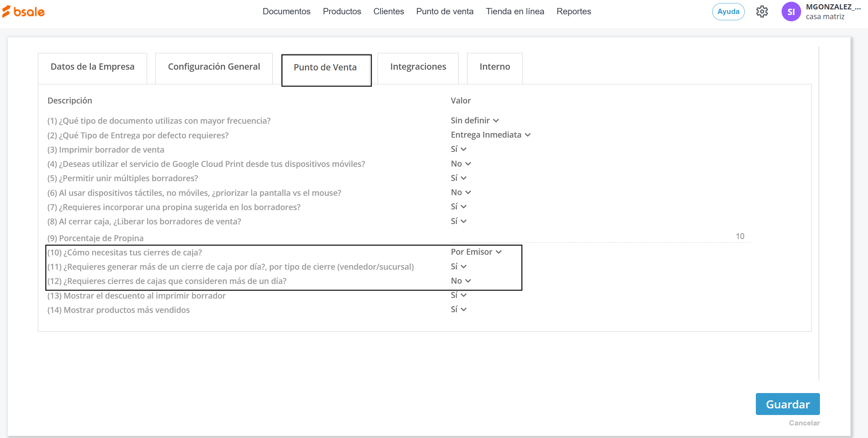The height and width of the screenshot is (438, 868).
Task: Expand the Sin definir document type dropdown
Action: tap(474, 121)
